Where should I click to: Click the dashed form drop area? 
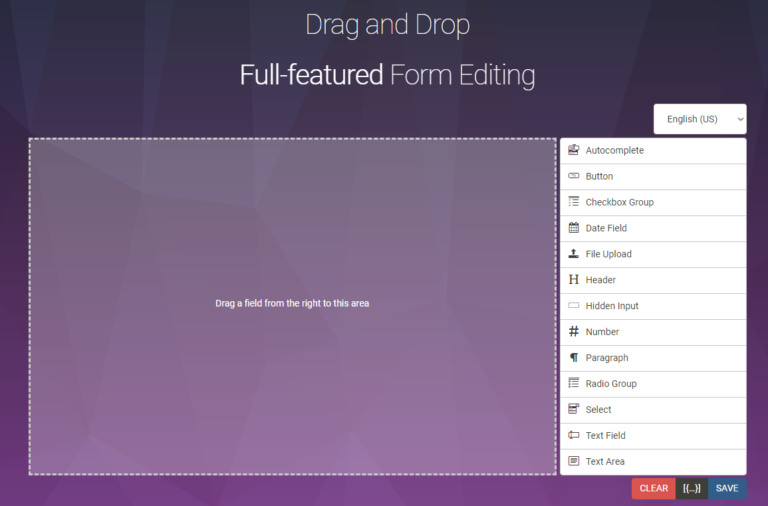click(x=292, y=307)
